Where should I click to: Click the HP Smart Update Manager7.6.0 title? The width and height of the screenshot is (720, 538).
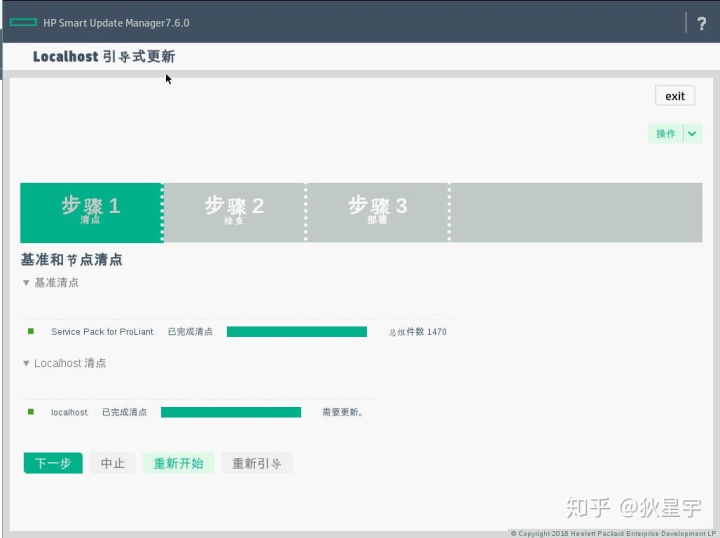(x=116, y=23)
